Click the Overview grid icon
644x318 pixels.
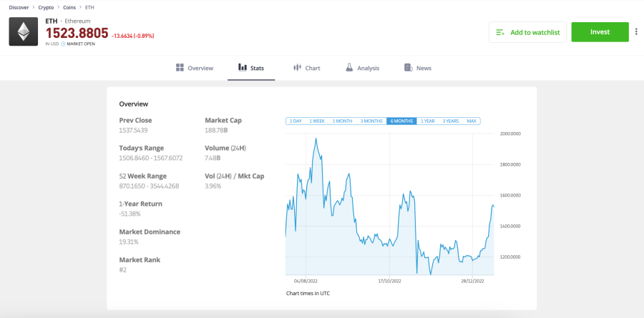pyautogui.click(x=180, y=68)
